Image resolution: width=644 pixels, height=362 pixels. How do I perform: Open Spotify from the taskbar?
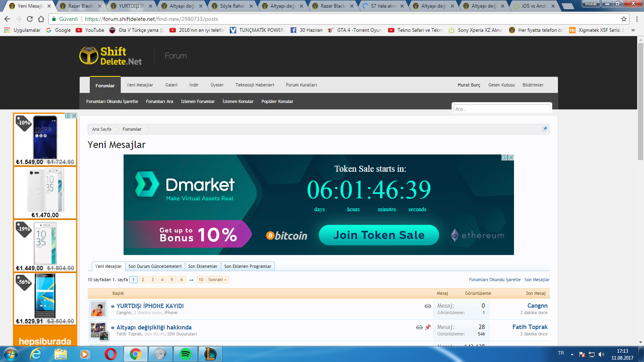[185, 354]
